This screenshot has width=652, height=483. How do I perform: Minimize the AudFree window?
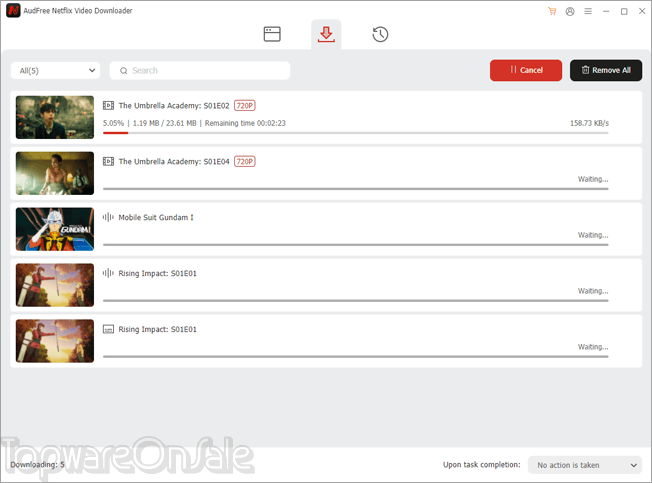pos(606,11)
